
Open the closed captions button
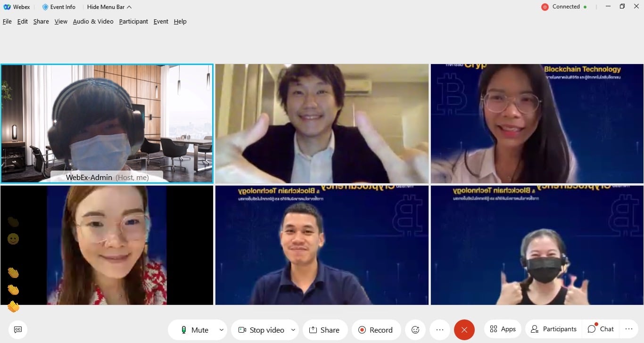18,330
